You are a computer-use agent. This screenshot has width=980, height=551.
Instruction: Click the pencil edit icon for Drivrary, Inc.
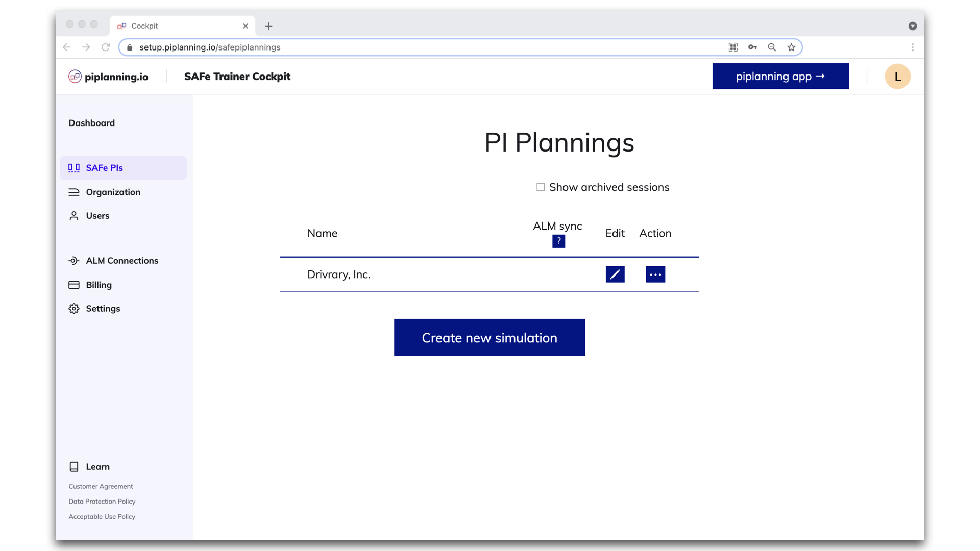[x=615, y=274]
